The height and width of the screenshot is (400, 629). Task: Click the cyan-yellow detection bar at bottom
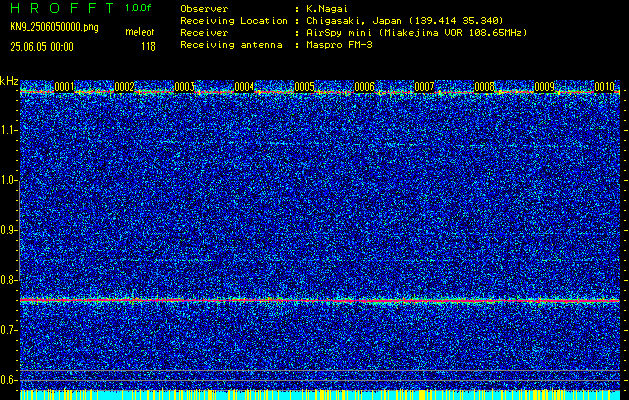(x=320, y=395)
